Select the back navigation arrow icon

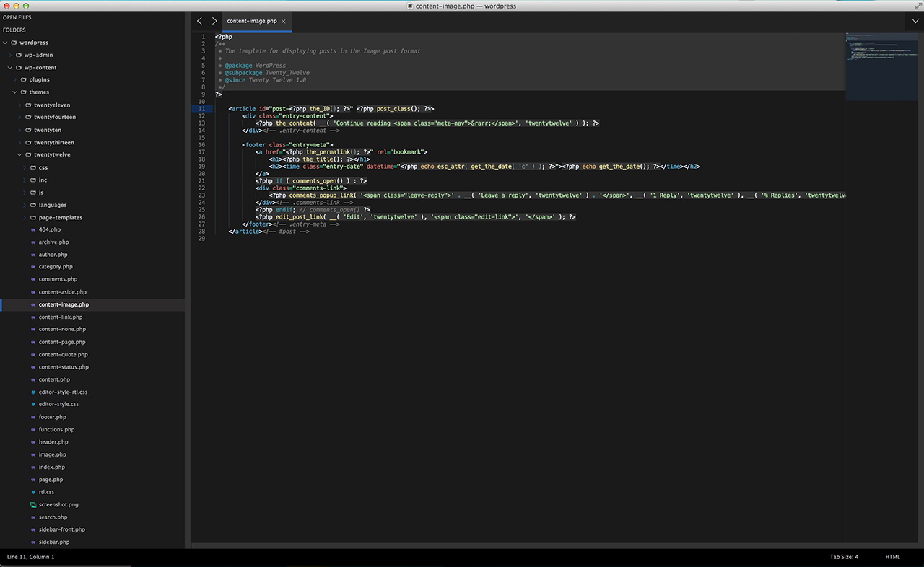200,21
